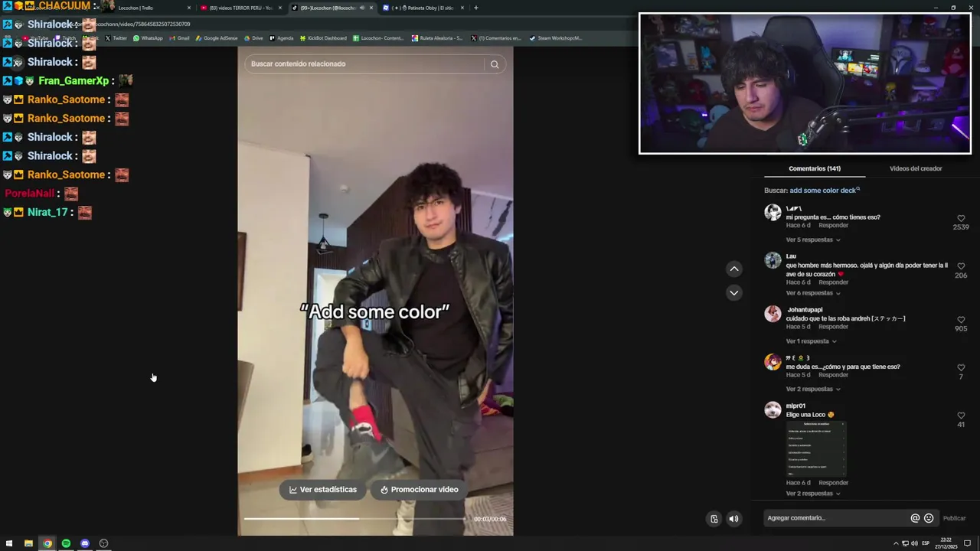980x551 pixels.
Task: Open File Explorer from the taskbar
Action: [x=28, y=543]
